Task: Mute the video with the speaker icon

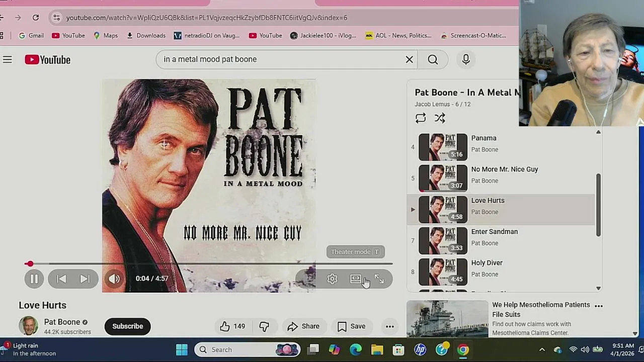Action: 114,279
